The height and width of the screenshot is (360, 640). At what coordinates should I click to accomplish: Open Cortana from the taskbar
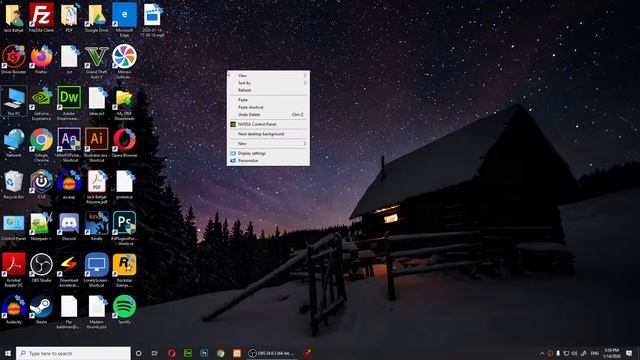pyautogui.click(x=139, y=353)
